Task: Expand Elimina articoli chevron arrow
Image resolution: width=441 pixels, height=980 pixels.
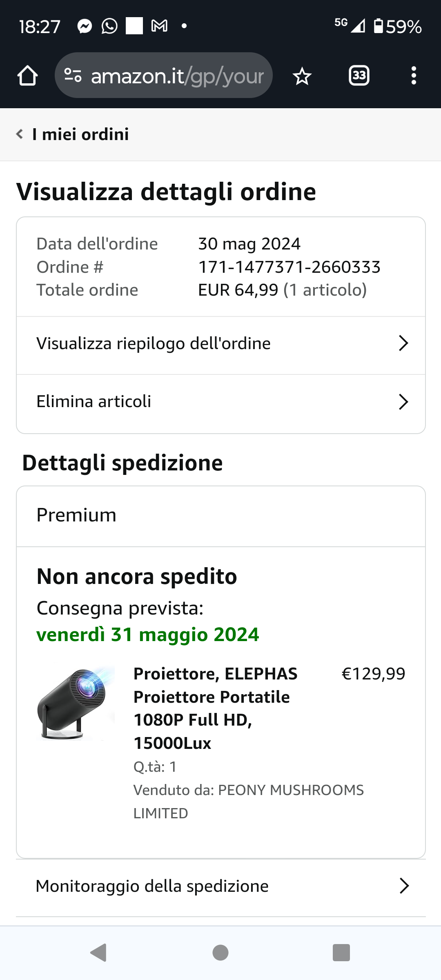Action: click(x=403, y=402)
